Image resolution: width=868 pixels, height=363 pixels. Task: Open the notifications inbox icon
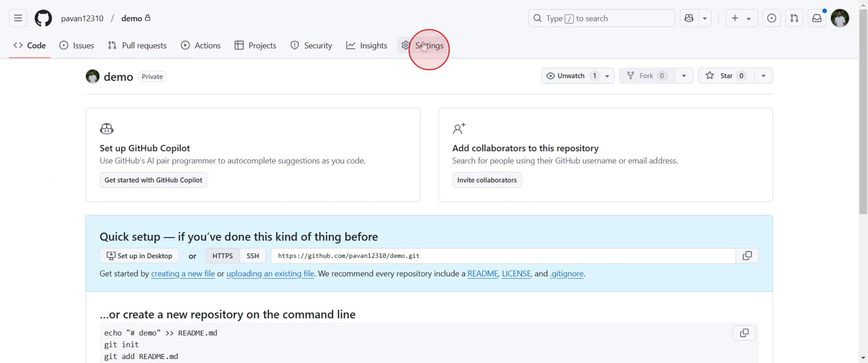(816, 18)
